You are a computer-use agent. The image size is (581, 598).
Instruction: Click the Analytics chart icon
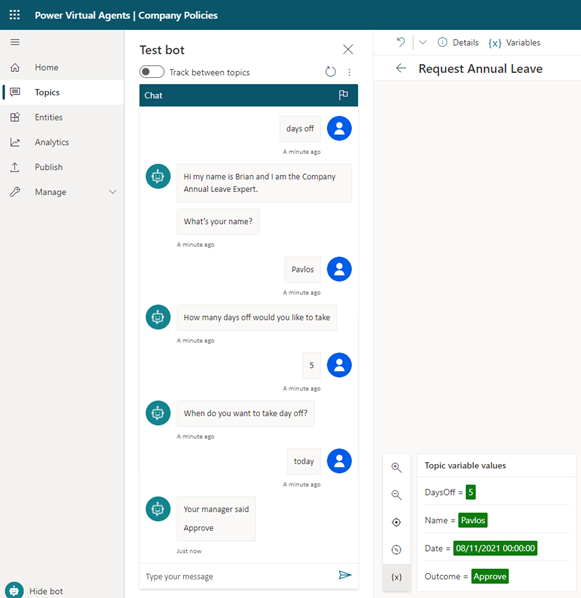pos(15,142)
